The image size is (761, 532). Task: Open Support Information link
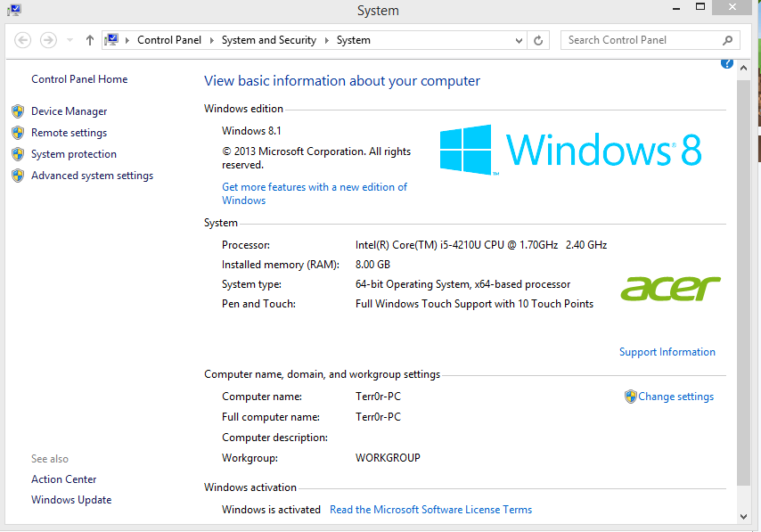pos(667,352)
